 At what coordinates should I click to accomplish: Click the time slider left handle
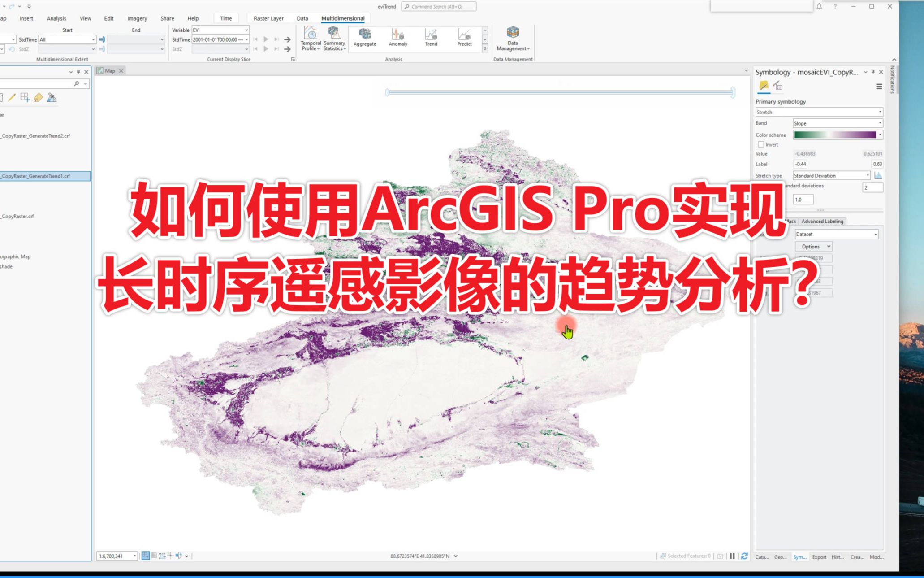[x=387, y=92]
